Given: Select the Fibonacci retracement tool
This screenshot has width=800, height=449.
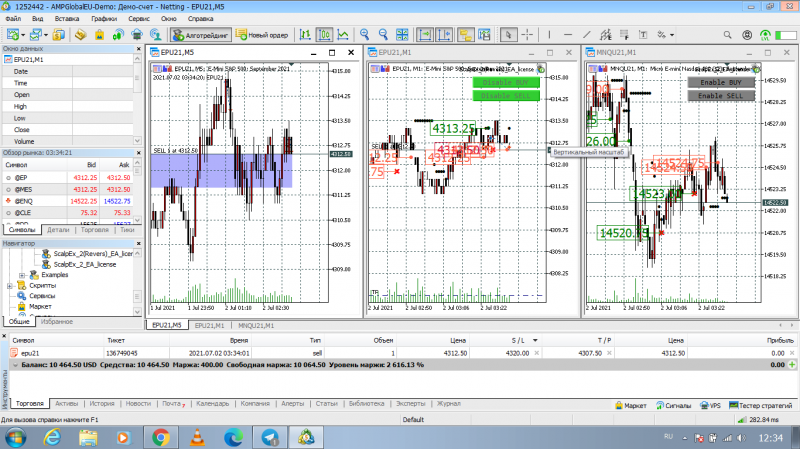Looking at the screenshot, I should pyautogui.click(x=624, y=35).
